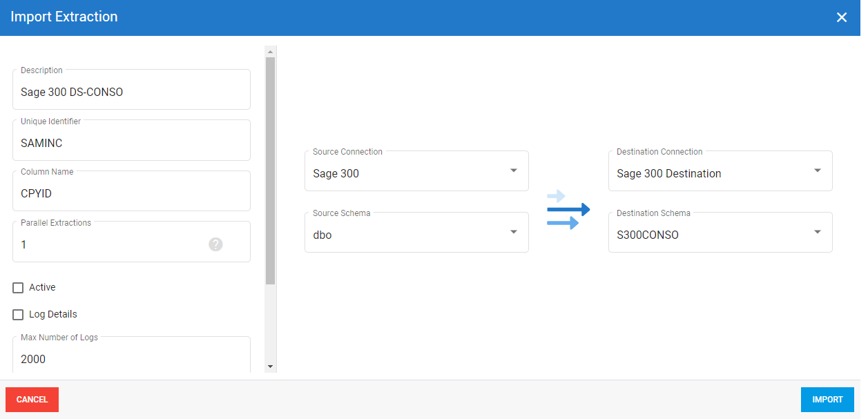Open the Source Schema dropdown

tap(416, 233)
